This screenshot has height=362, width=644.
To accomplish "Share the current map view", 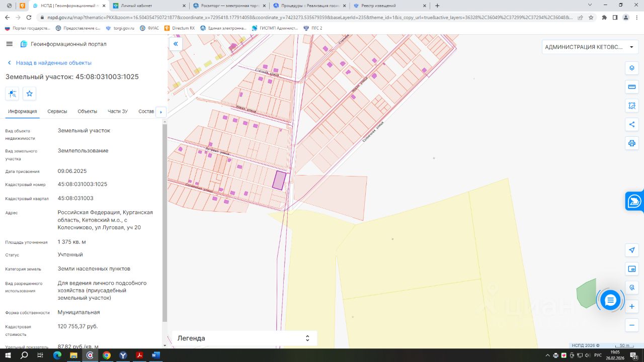I will (x=632, y=124).
